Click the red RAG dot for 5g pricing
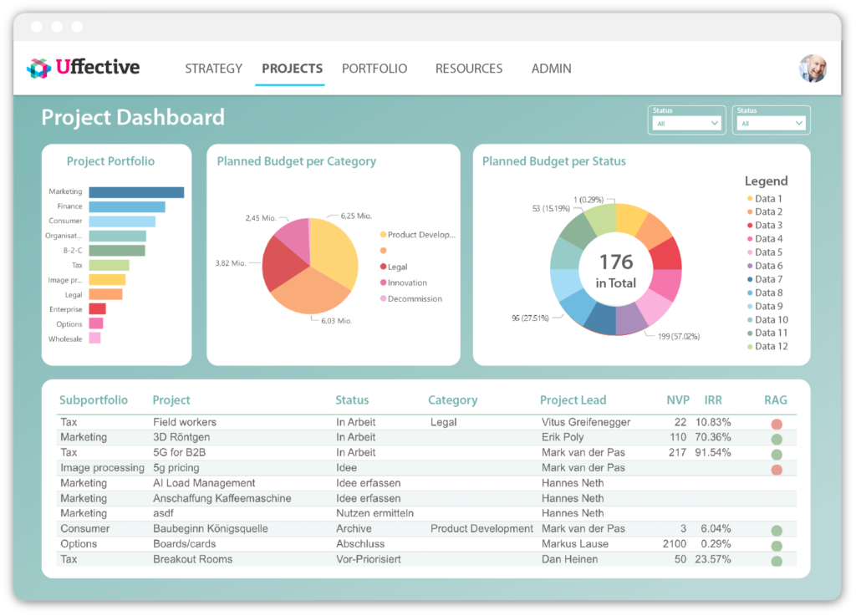This screenshot has height=616, width=856. pyautogui.click(x=777, y=470)
